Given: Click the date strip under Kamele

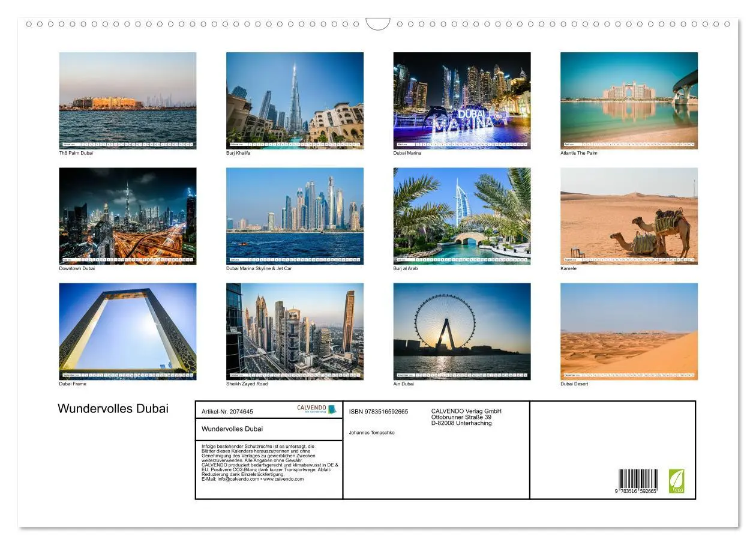Looking at the screenshot, I should (629, 260).
